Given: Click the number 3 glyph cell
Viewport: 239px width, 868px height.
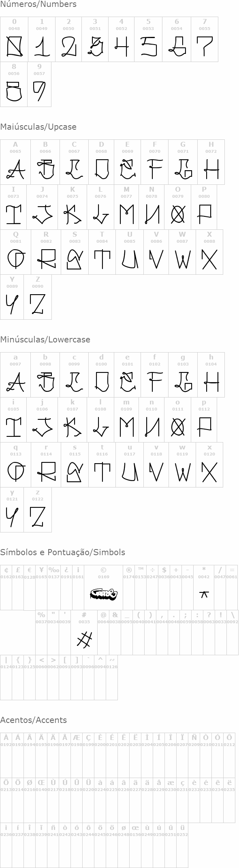Looking at the screenshot, I should (95, 39).
